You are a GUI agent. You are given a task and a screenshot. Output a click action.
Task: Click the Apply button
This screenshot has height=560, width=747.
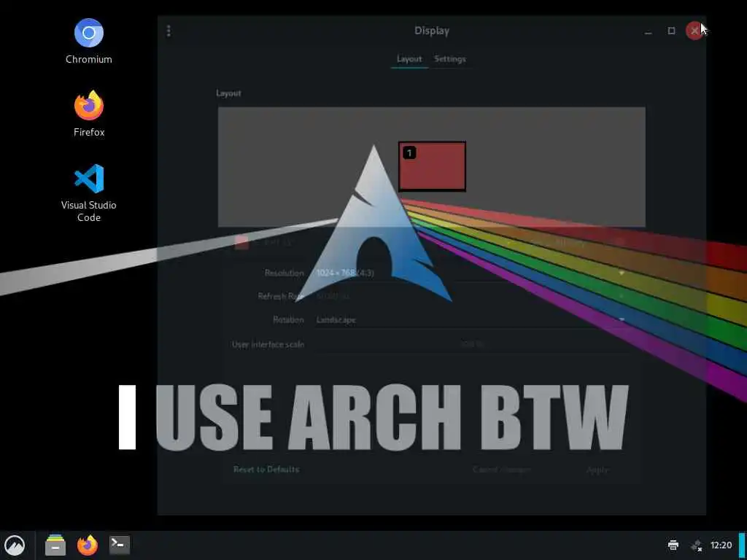(x=597, y=470)
